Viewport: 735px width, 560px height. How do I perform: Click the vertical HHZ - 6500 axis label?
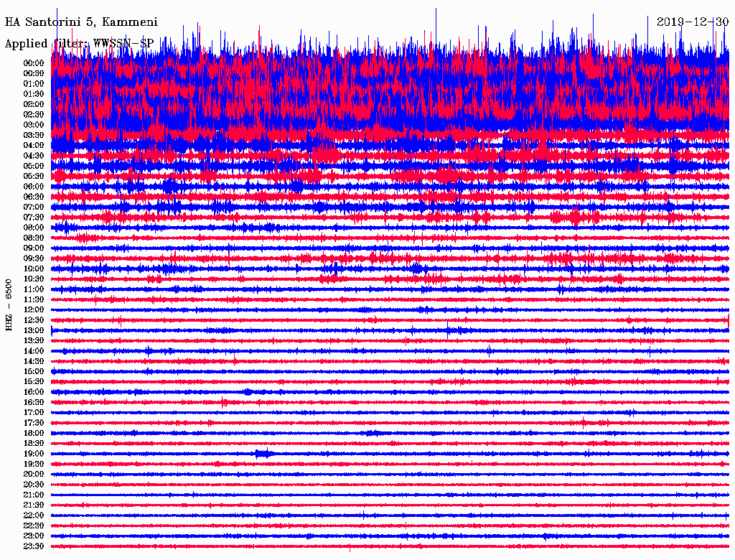coord(9,305)
